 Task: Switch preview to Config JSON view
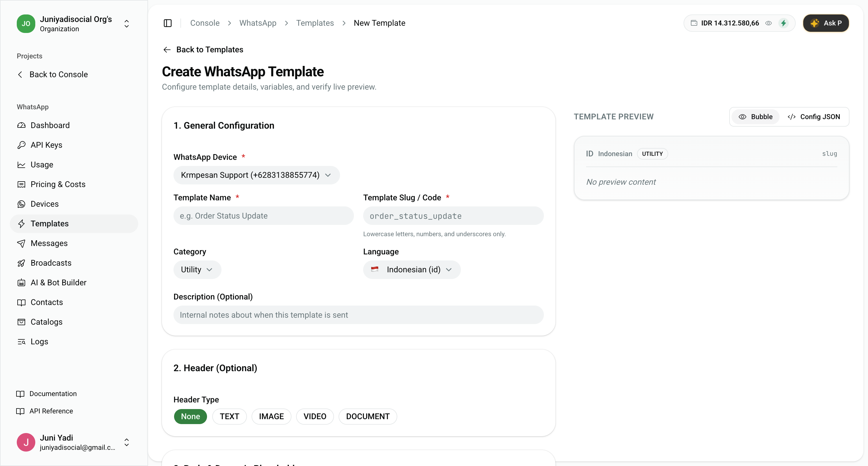click(813, 116)
